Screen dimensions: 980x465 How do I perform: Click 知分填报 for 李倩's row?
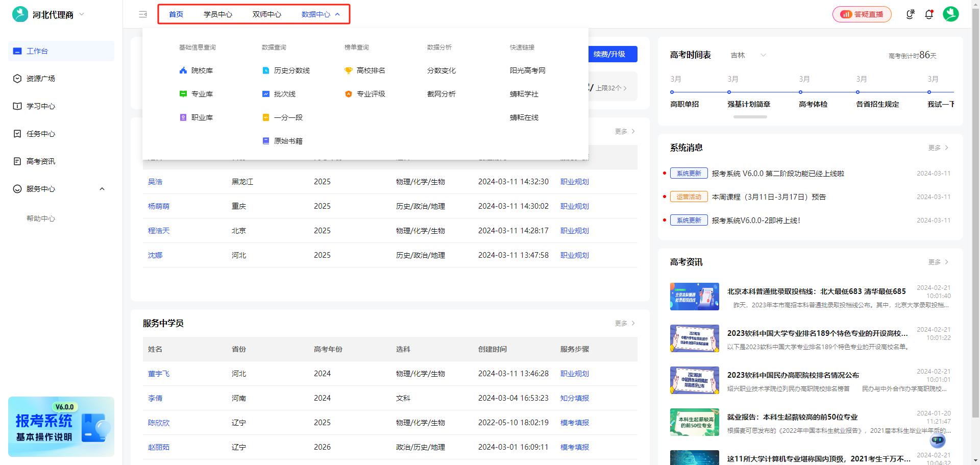tap(575, 398)
